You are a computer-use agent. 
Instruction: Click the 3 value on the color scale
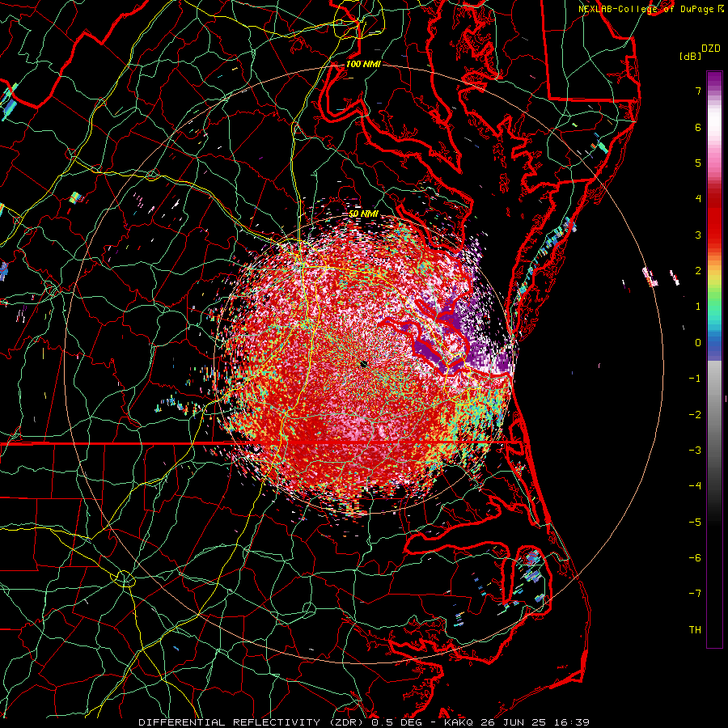[698, 235]
